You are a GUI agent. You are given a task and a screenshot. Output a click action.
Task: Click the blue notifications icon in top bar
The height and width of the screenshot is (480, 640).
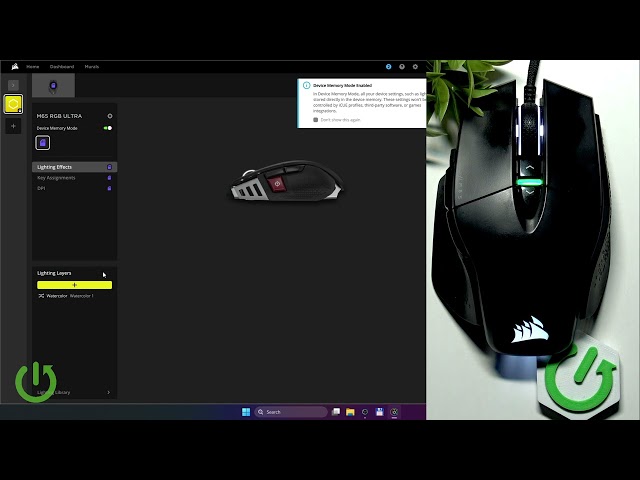click(x=389, y=67)
